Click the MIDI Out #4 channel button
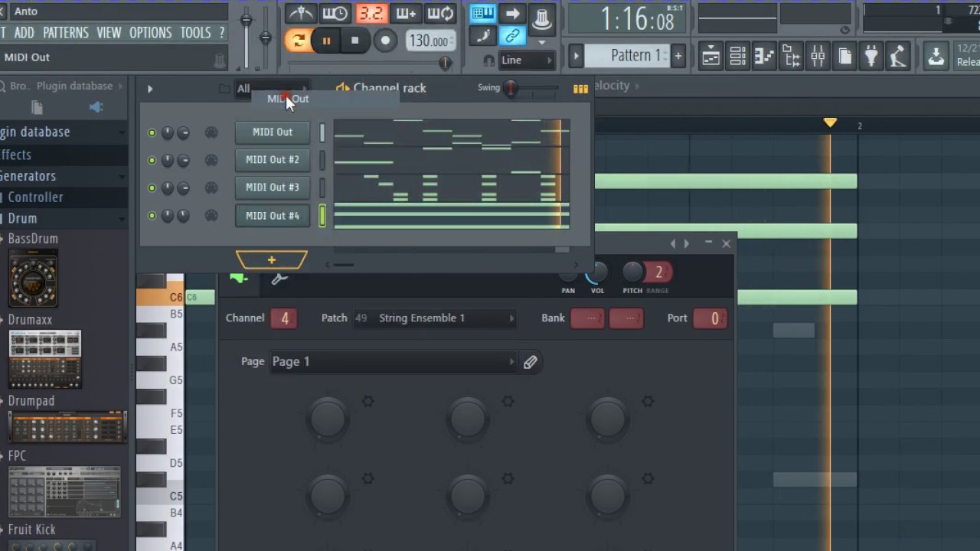 point(273,216)
